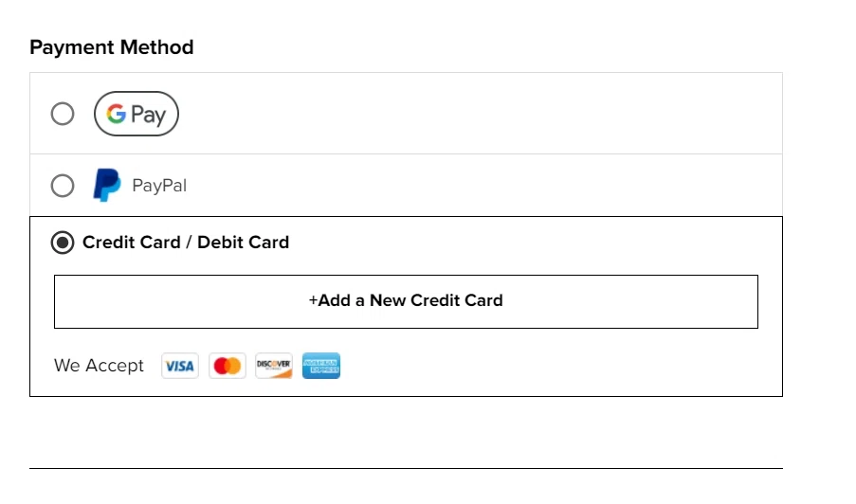This screenshot has width=856, height=504.
Task: Click the We Accept text
Action: point(99,366)
